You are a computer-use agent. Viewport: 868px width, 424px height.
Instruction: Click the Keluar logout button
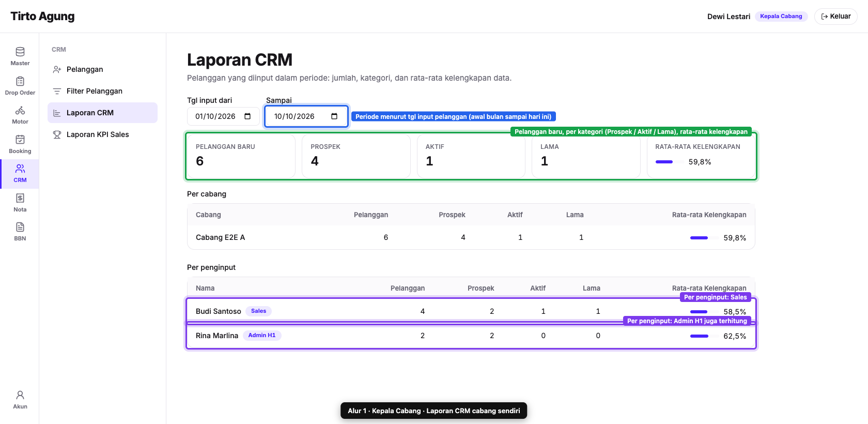(x=835, y=17)
